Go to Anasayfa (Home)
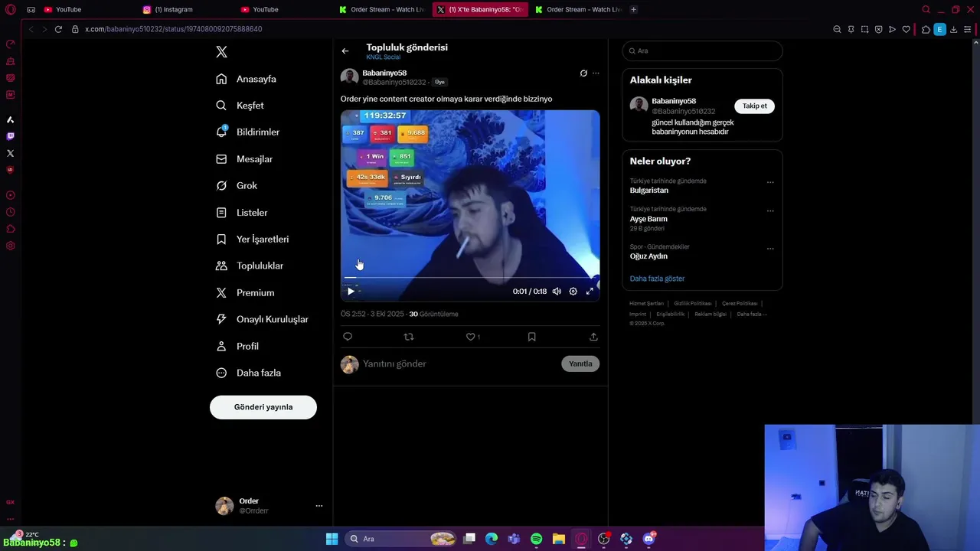This screenshot has width=980, height=551. tap(246, 79)
